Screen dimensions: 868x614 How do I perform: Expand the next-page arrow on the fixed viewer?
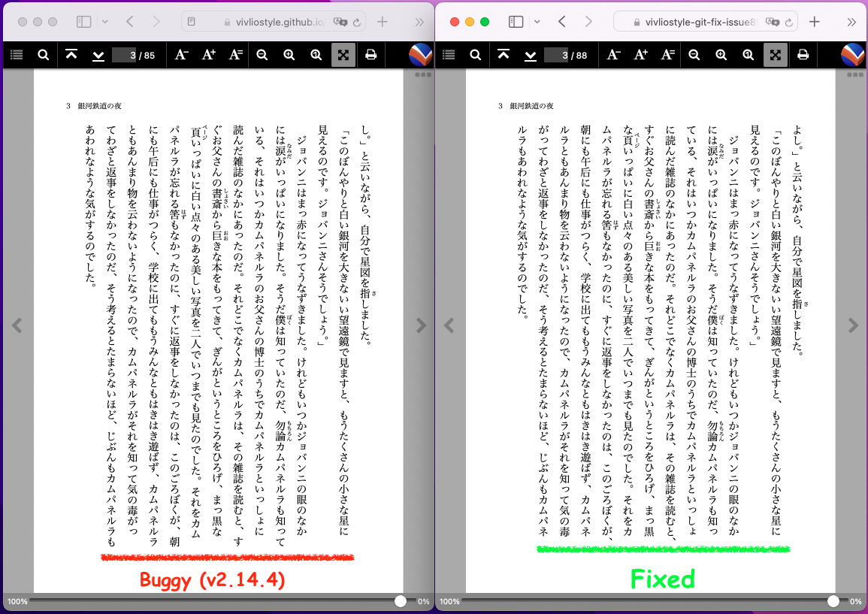pyautogui.click(x=853, y=325)
